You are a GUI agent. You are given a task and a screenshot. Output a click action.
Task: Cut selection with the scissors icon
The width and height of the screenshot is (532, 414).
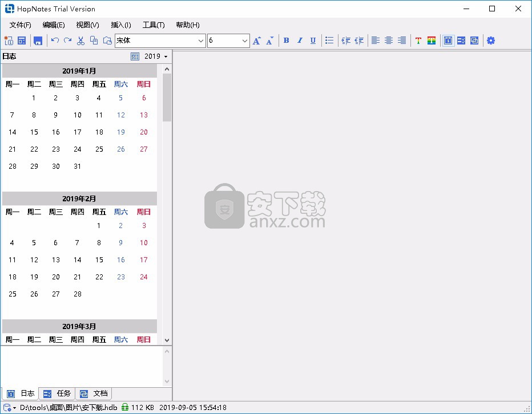(80, 40)
